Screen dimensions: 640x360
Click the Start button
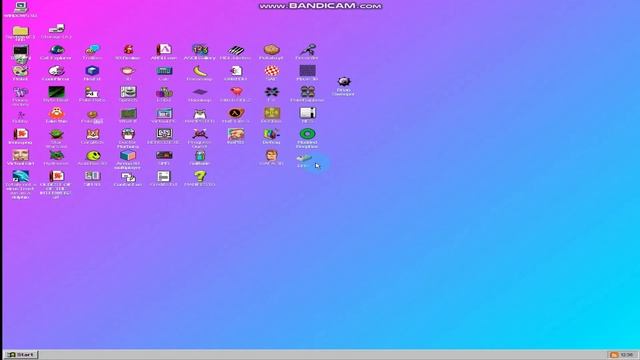click(x=21, y=355)
